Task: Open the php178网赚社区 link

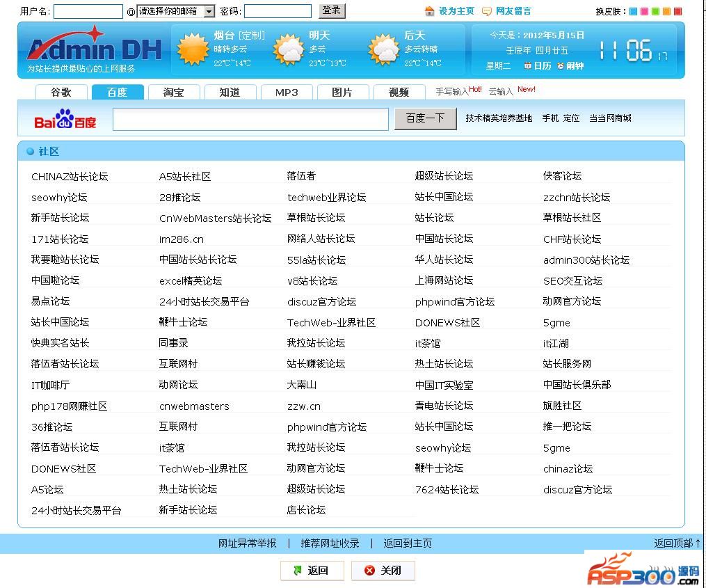Action: (70, 406)
